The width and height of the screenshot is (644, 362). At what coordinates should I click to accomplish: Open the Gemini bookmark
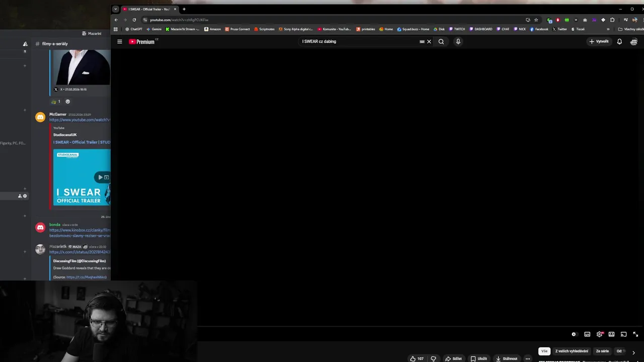[154, 29]
